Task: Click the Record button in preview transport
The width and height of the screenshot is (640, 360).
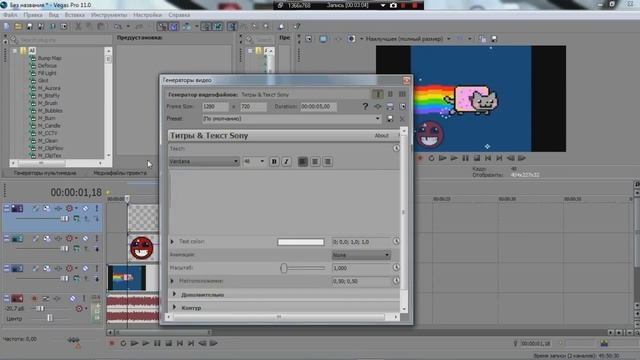Action: coord(420,158)
